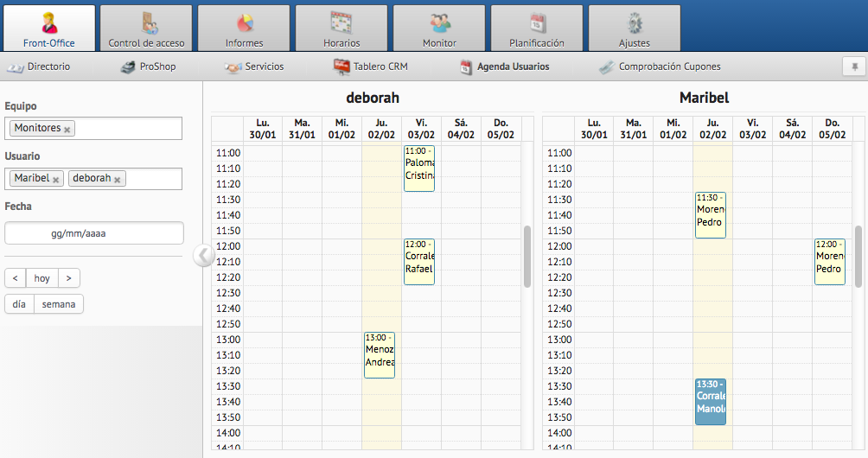Click the ProShop cash register icon

(x=128, y=67)
